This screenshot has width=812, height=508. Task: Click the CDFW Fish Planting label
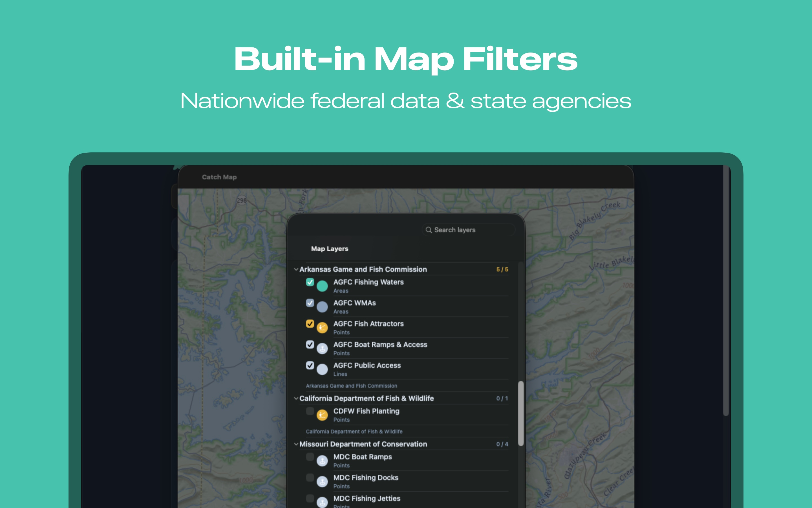pyautogui.click(x=367, y=411)
